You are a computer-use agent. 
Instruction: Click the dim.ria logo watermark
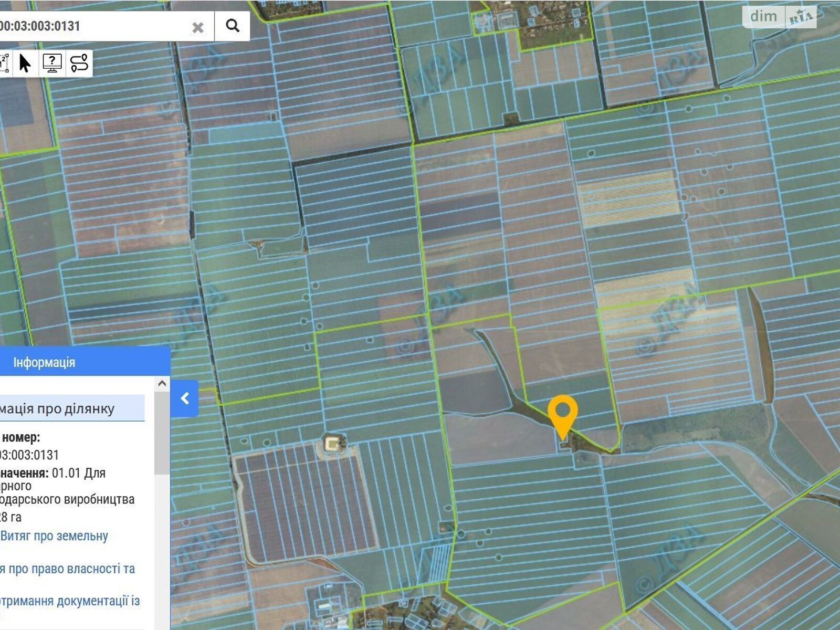[780, 17]
